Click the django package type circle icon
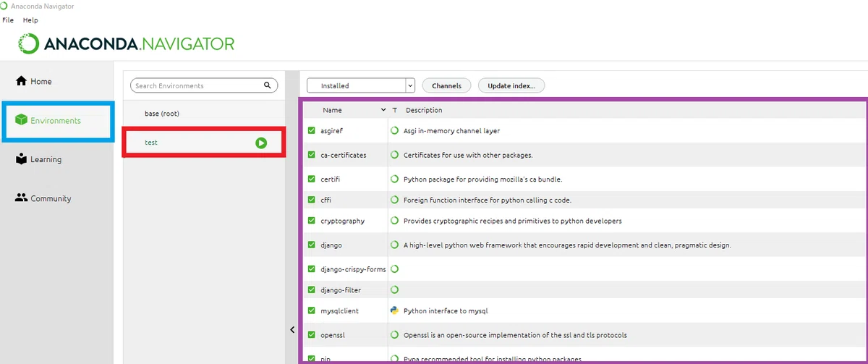 pos(395,245)
